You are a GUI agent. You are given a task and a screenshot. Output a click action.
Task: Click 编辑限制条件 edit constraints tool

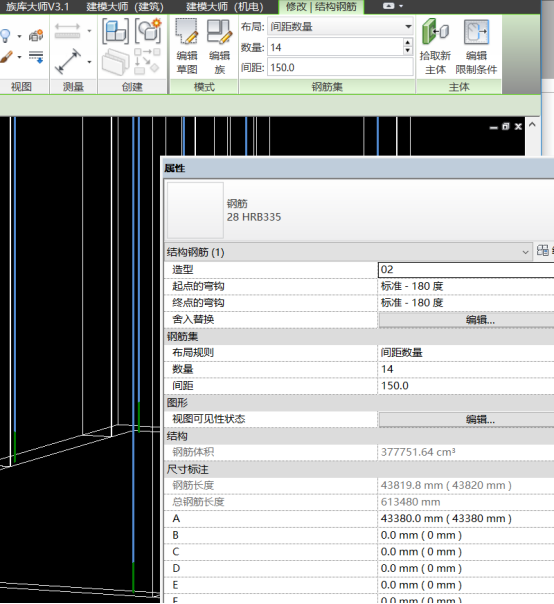(476, 47)
